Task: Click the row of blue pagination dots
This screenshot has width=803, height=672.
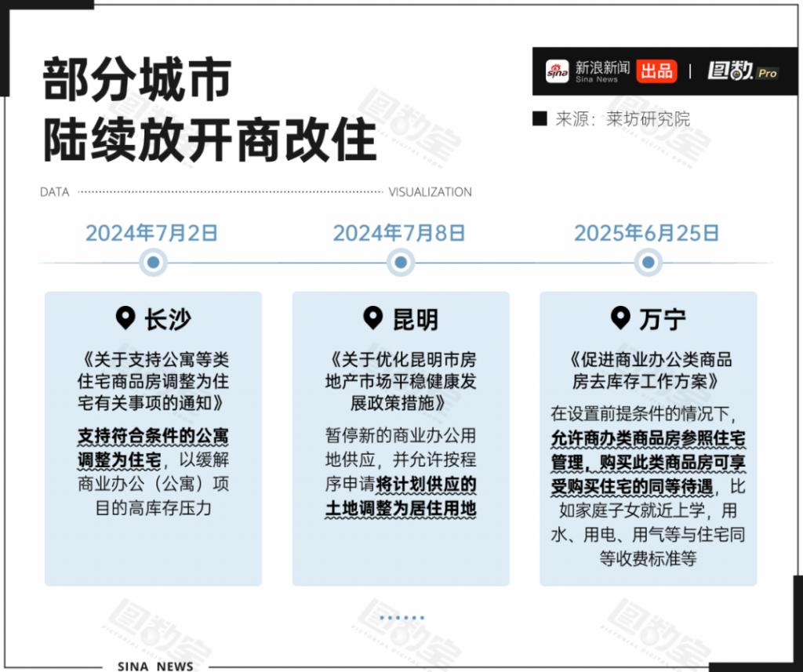Action: point(402,618)
